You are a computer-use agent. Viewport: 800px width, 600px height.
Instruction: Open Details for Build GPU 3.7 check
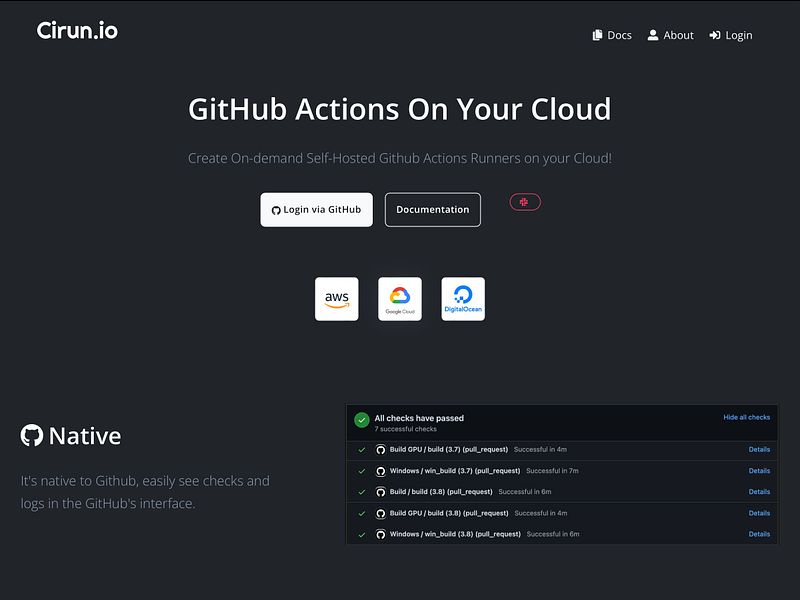(759, 449)
